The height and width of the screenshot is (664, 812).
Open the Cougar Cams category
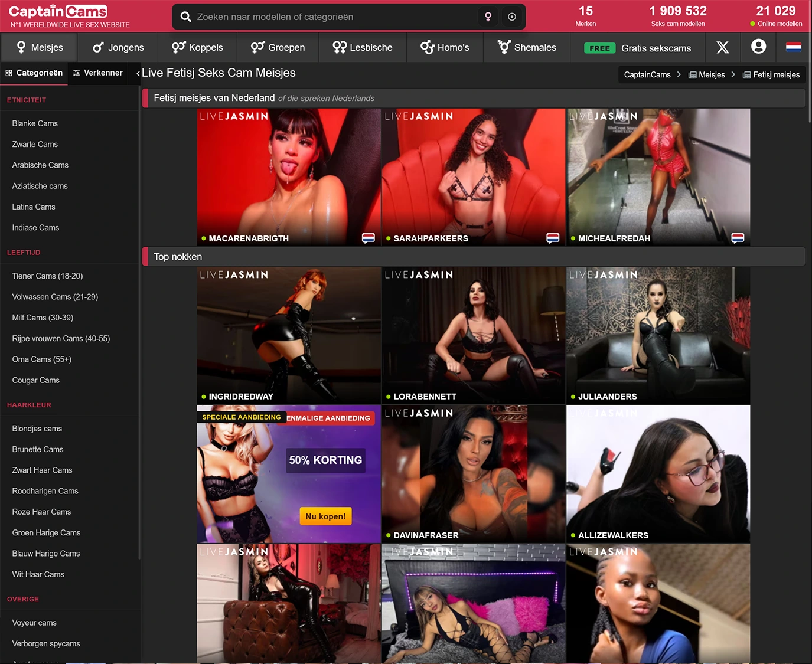point(35,380)
